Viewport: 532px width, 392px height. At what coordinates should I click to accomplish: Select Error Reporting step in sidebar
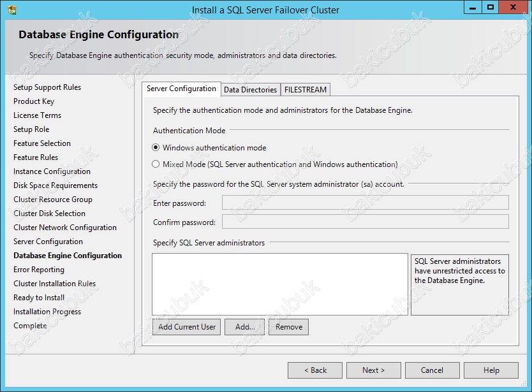tap(39, 270)
